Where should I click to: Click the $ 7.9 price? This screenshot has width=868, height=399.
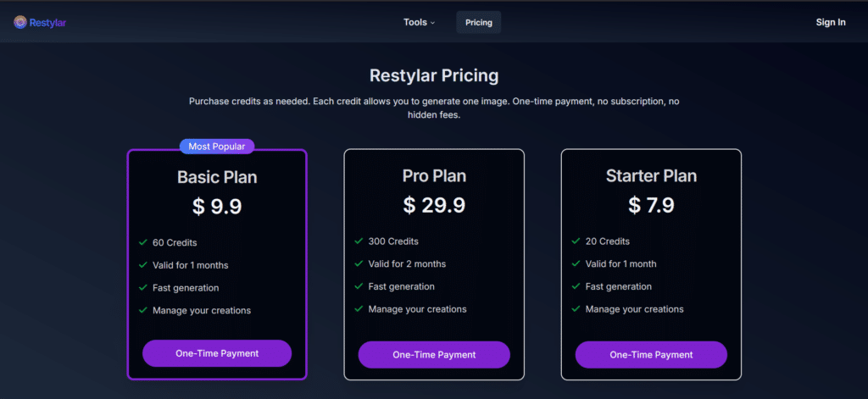pos(651,205)
